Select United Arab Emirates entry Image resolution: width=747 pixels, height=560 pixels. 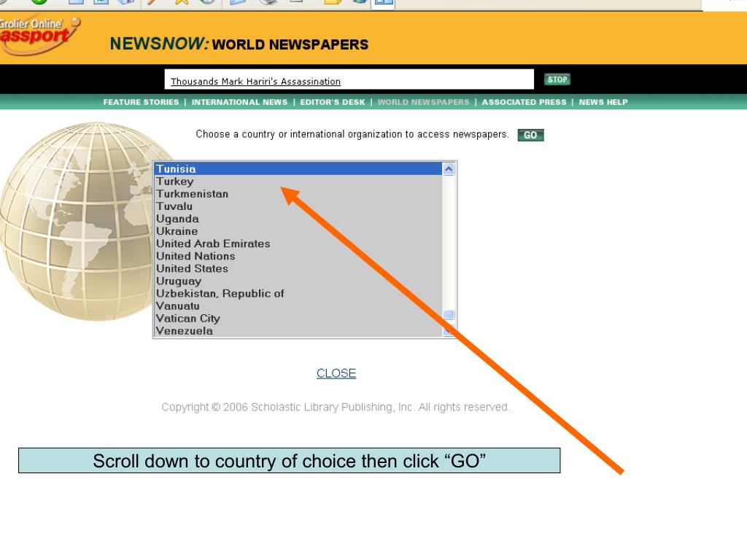click(298, 244)
